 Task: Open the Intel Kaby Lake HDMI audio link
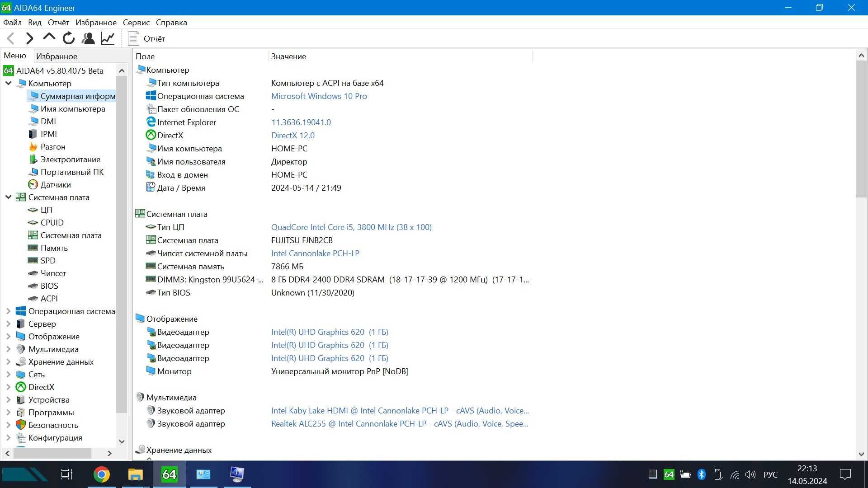tap(400, 411)
